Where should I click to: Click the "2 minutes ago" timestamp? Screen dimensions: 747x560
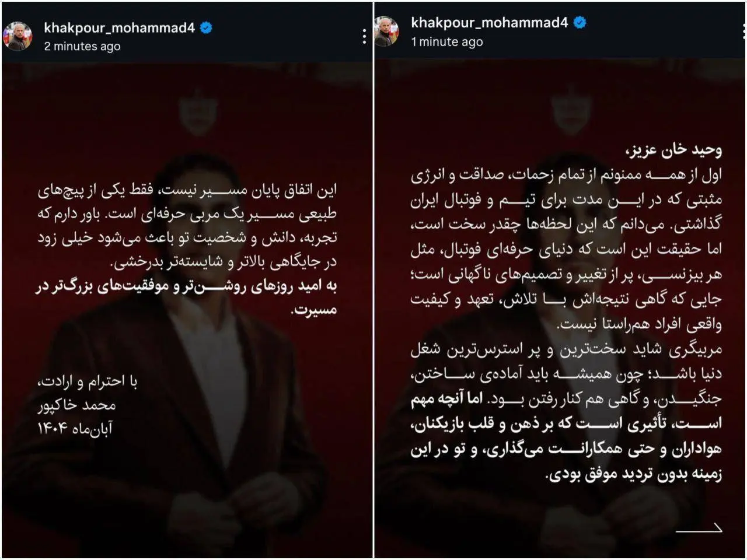click(82, 46)
